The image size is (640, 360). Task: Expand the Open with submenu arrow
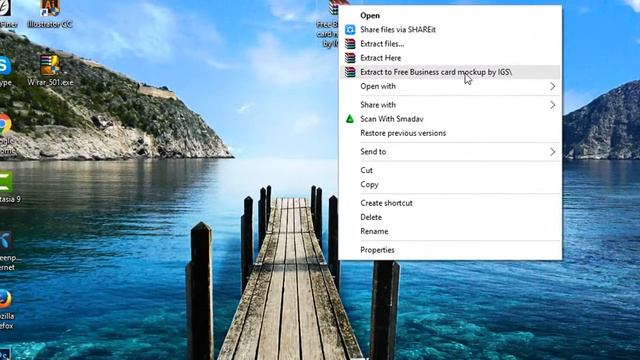[552, 86]
